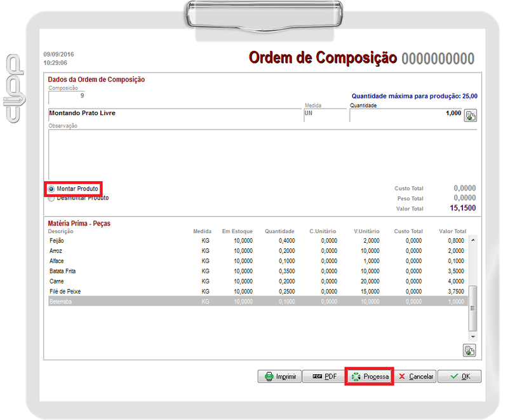Select the Arroz ingredient row
This screenshot has width=508, height=420.
tap(127, 251)
